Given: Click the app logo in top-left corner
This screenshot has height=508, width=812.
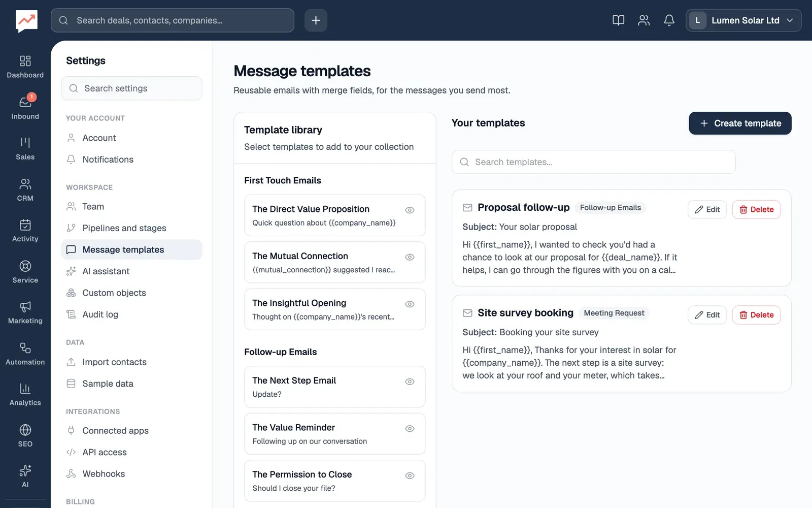Looking at the screenshot, I should [x=26, y=21].
